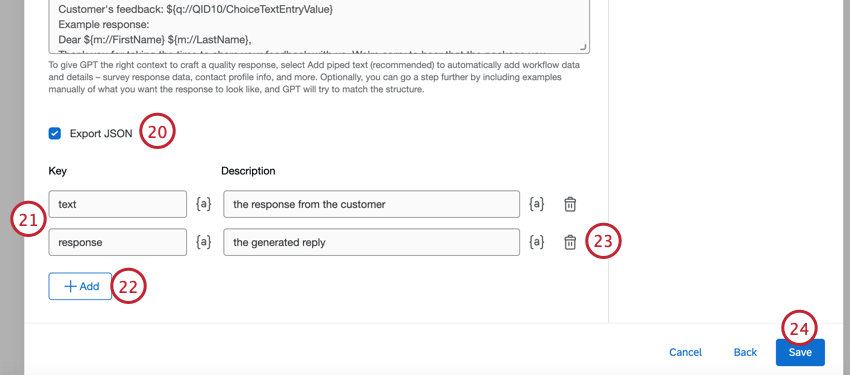
Task: Edit the description 'the response from the customer'
Action: coord(371,204)
